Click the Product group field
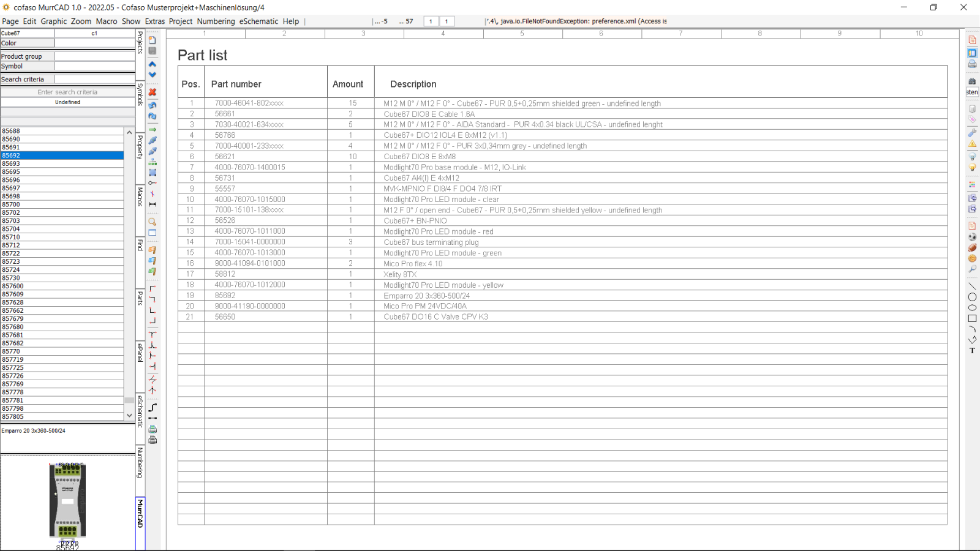The image size is (980, 551). [x=95, y=56]
